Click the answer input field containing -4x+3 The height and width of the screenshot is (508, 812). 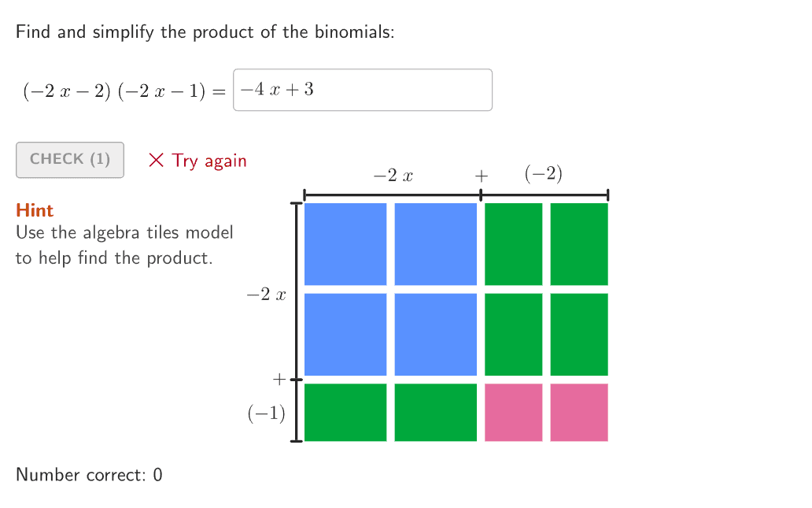pyautogui.click(x=363, y=90)
